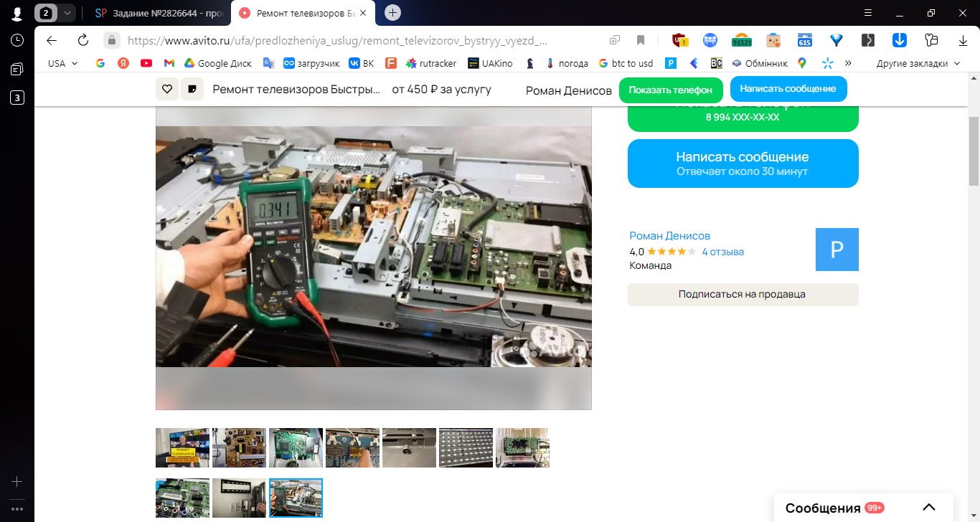Open the VK bookmark
The image size is (980, 522).
361,63
